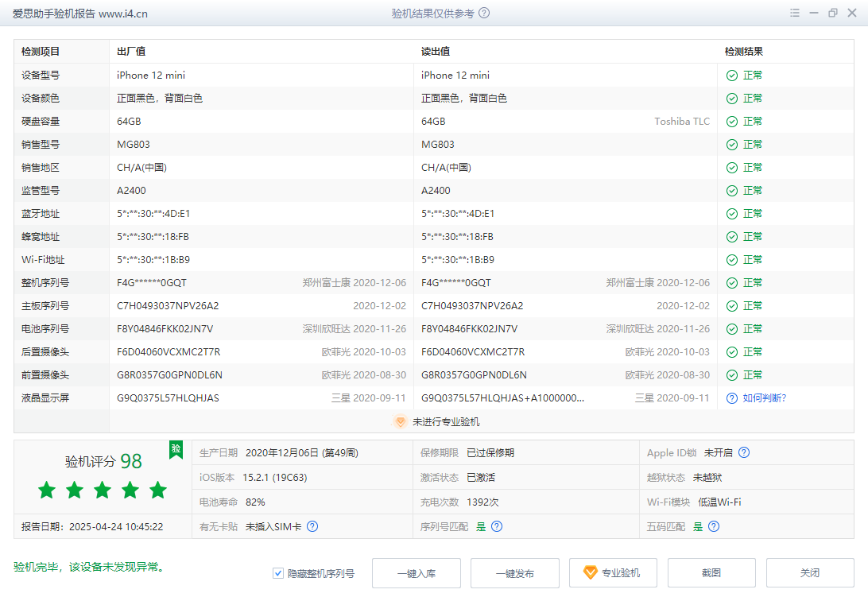Click the help icon next to 未插入SIM卡
The height and width of the screenshot is (601, 868).
tap(312, 526)
